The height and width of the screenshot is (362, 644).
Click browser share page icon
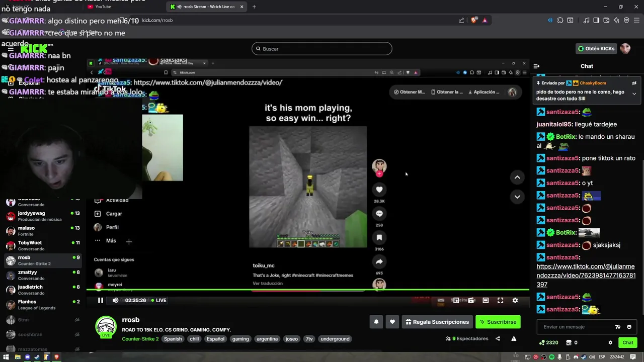tap(461, 20)
